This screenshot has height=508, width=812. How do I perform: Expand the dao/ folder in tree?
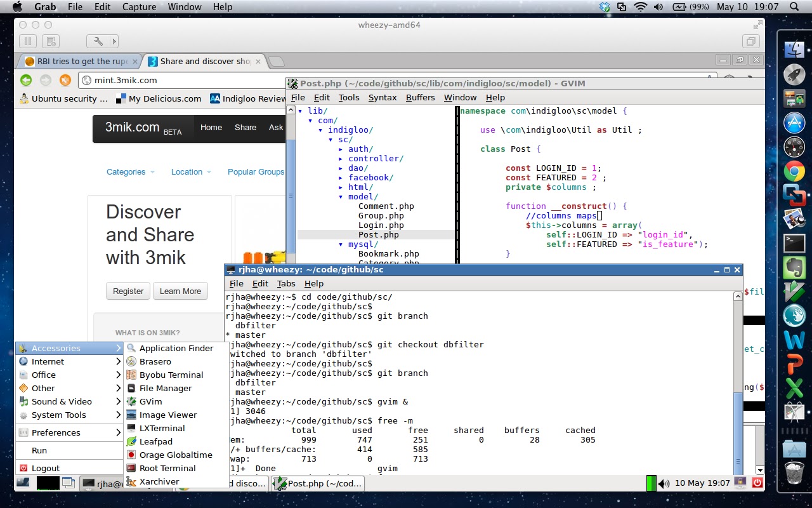[x=341, y=168]
